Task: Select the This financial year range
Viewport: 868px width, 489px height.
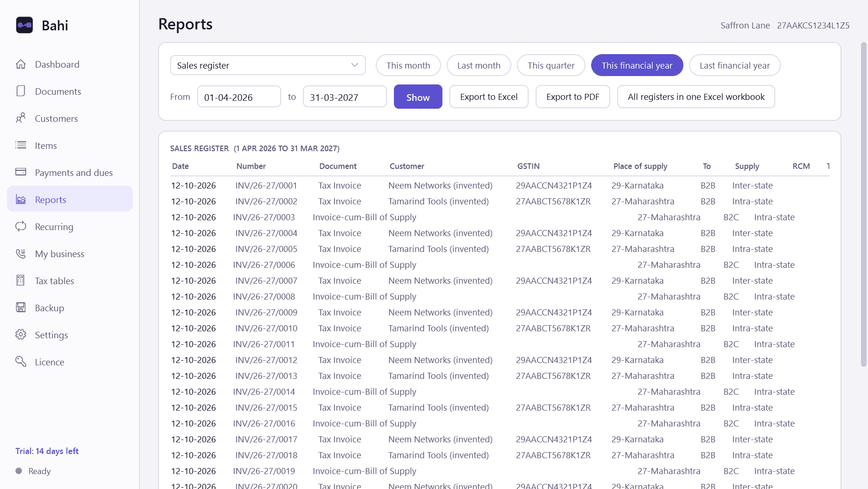Action: [x=637, y=65]
